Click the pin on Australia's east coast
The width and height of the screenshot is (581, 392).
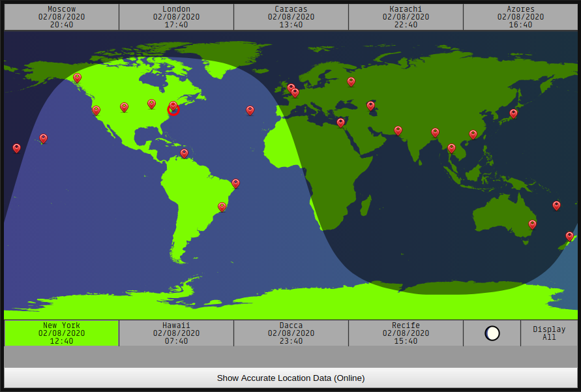[533, 224]
